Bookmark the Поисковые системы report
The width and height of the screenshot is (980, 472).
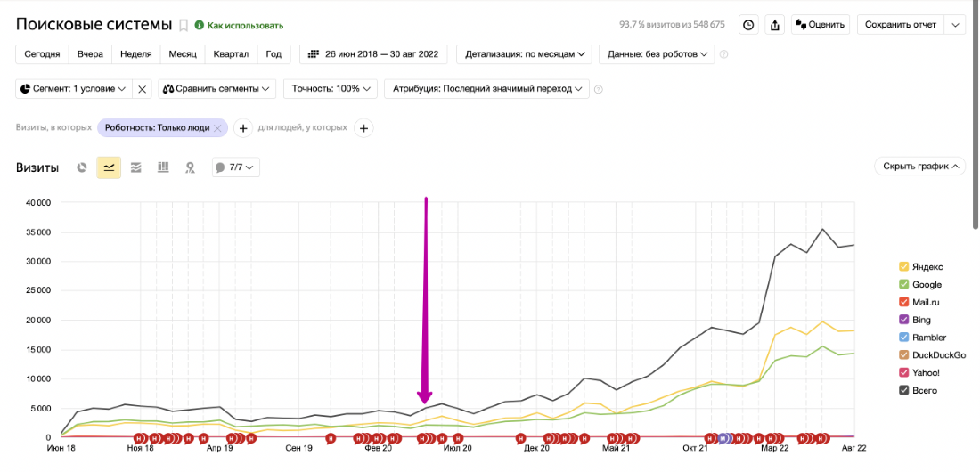[x=184, y=25]
